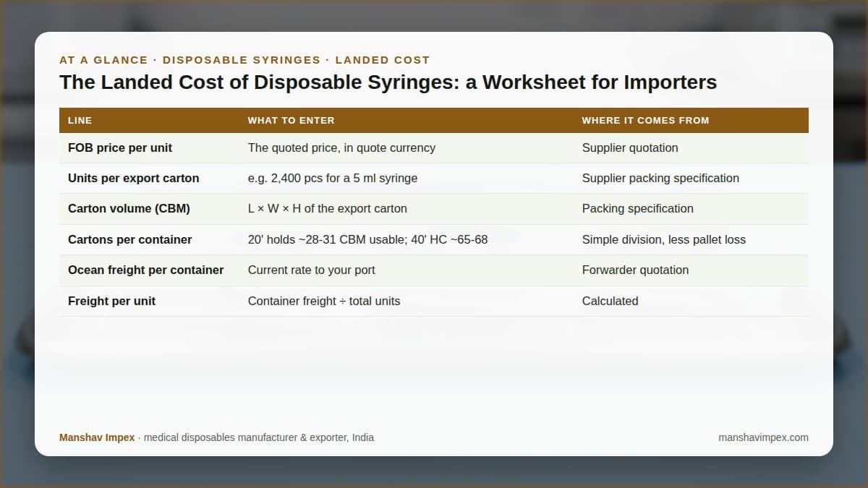Click 'L × W × H of the export carton'
The width and height of the screenshot is (868, 488).
pyautogui.click(x=327, y=208)
